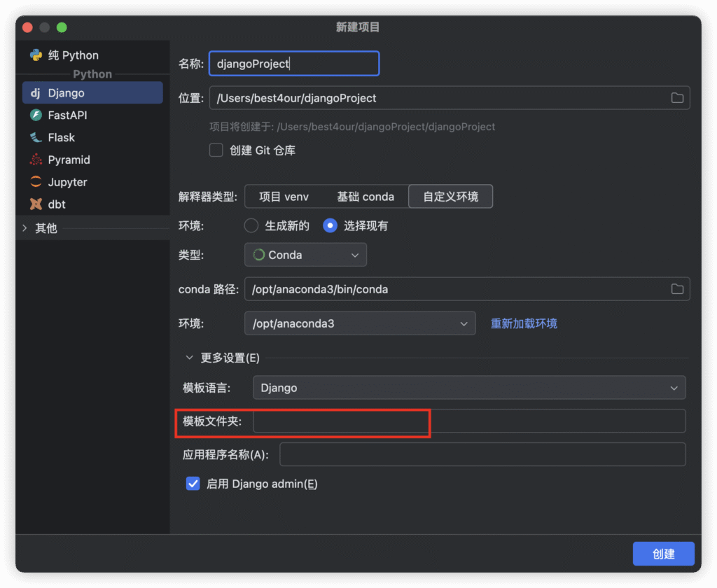Enable the 创建 Git 仓库 checkbox
Viewport: 717px width, 588px height.
(216, 150)
